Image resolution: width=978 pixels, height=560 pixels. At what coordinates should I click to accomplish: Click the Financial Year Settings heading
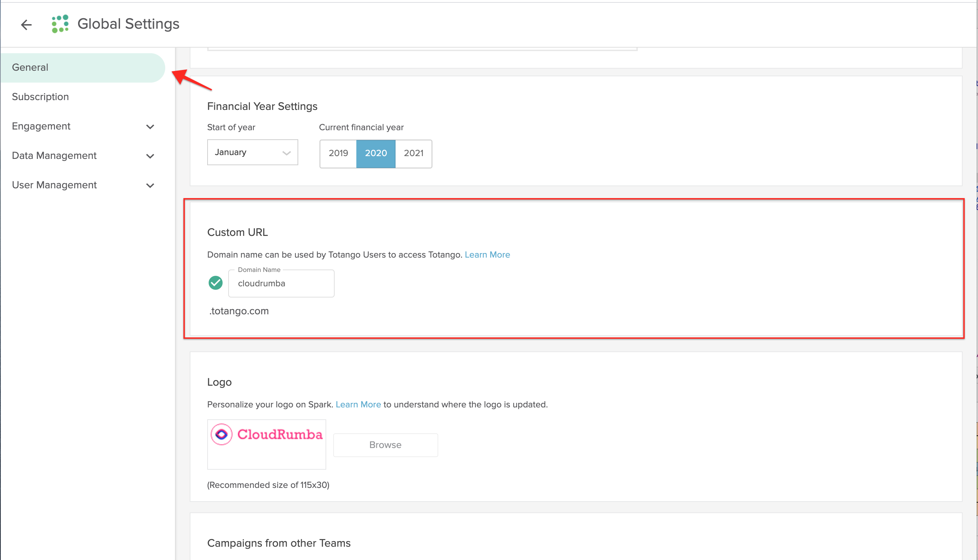click(x=262, y=106)
